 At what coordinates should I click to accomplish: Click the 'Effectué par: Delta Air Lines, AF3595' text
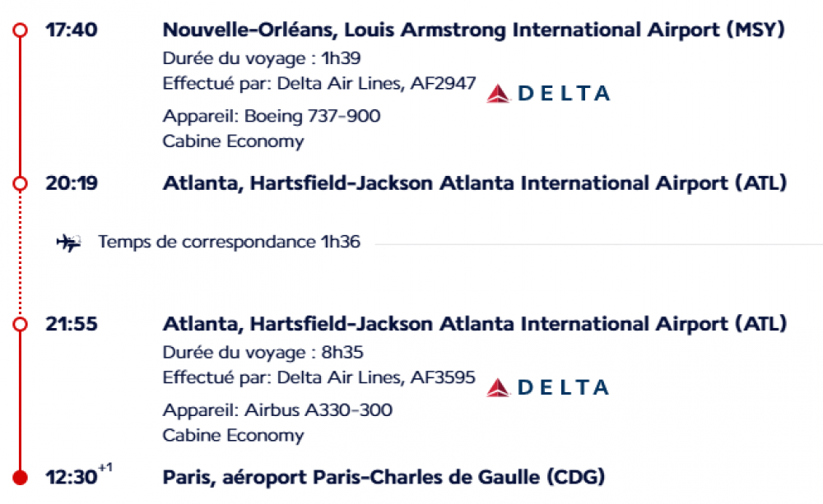(319, 377)
